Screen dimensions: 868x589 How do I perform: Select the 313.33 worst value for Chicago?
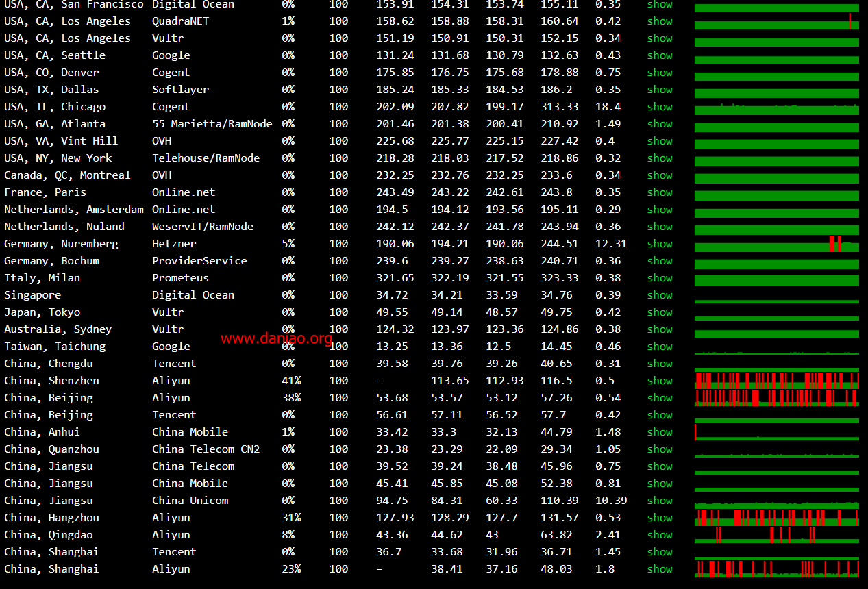point(560,107)
